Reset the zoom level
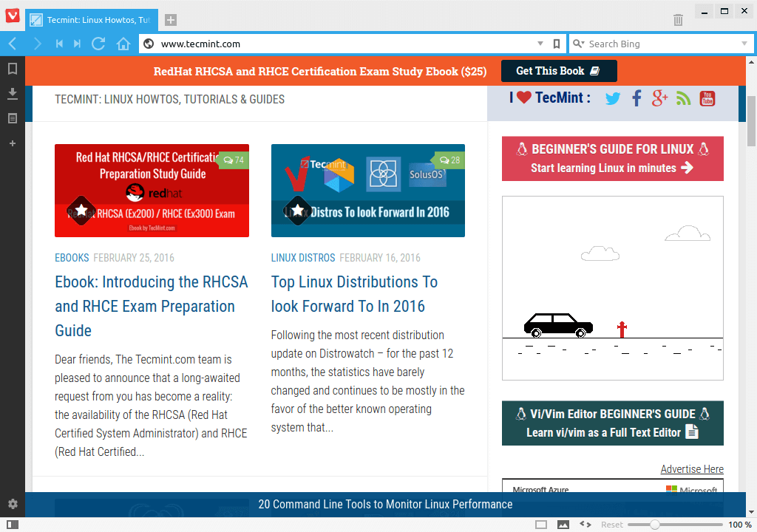 click(611, 525)
